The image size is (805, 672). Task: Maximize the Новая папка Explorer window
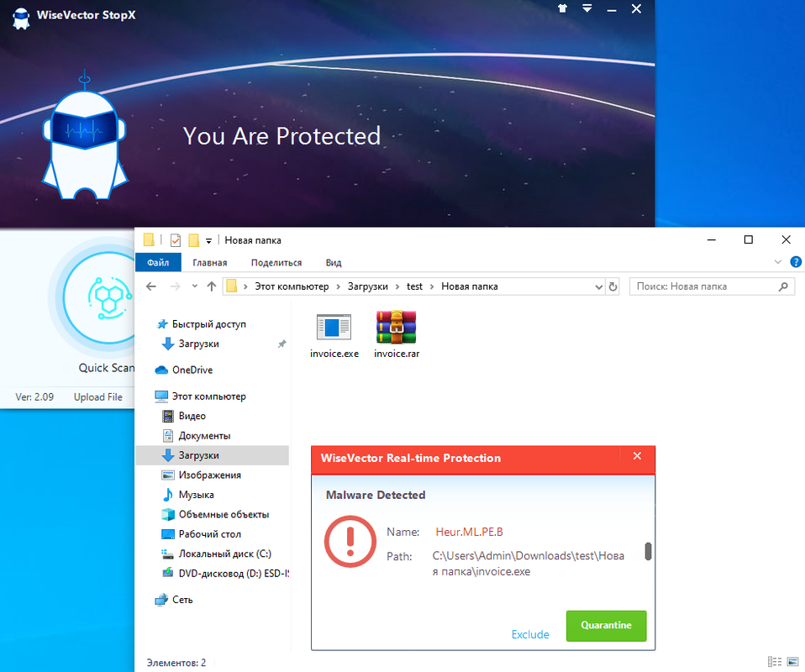coord(749,239)
